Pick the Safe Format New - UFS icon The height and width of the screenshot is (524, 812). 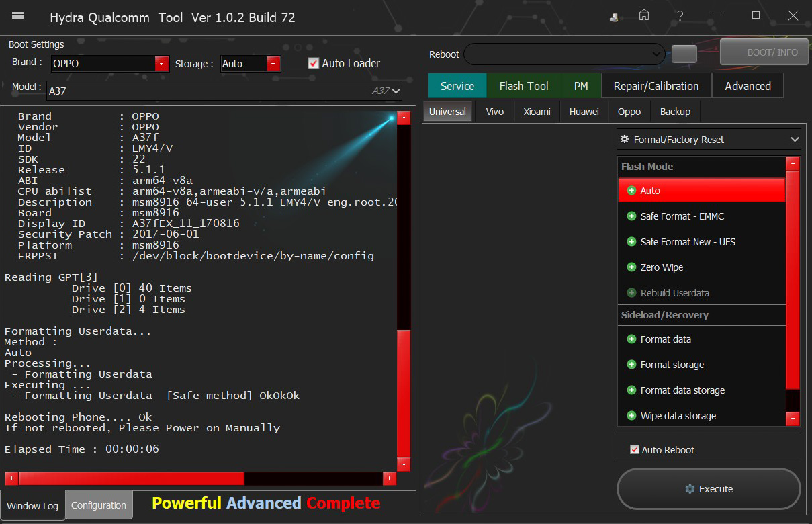[x=631, y=242]
